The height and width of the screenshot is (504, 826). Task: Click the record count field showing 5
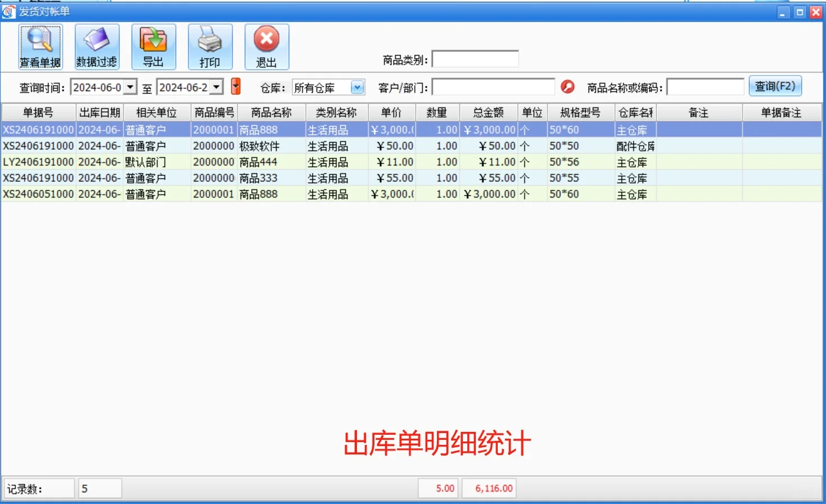[x=100, y=488]
